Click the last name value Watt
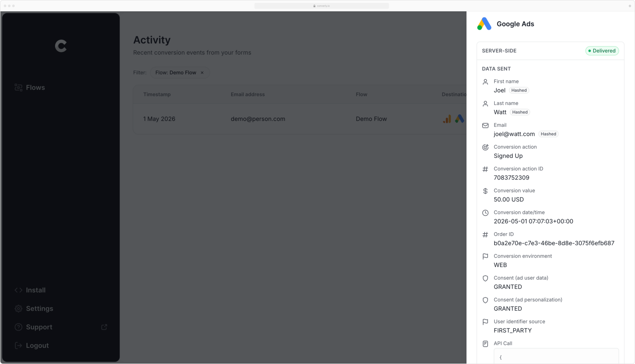Screen dimensions: 635x364 point(500,112)
